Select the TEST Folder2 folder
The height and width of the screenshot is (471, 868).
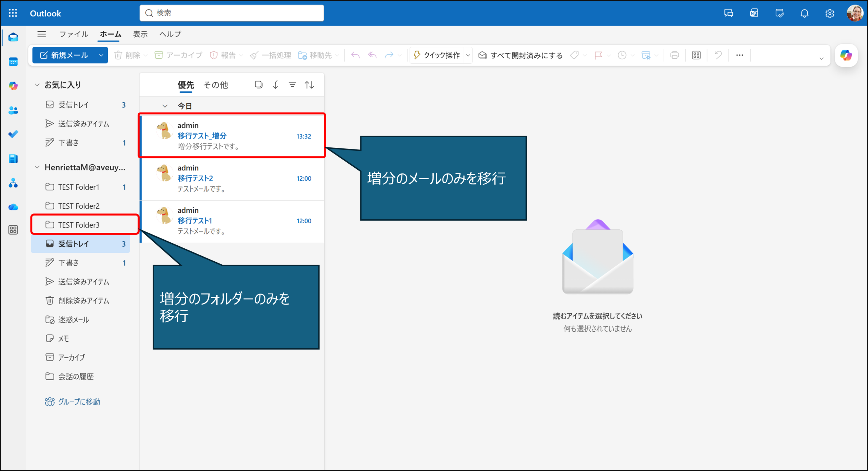(x=79, y=206)
